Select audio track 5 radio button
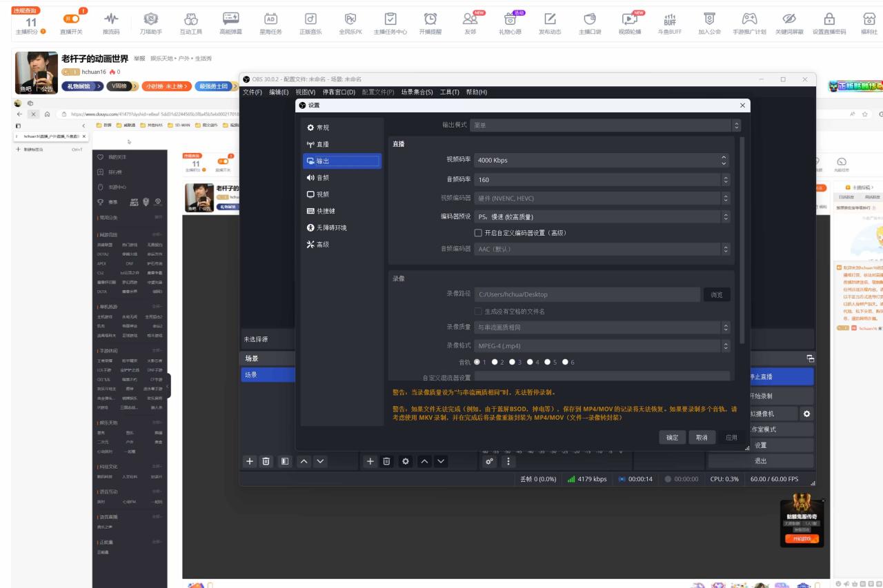 (548, 362)
